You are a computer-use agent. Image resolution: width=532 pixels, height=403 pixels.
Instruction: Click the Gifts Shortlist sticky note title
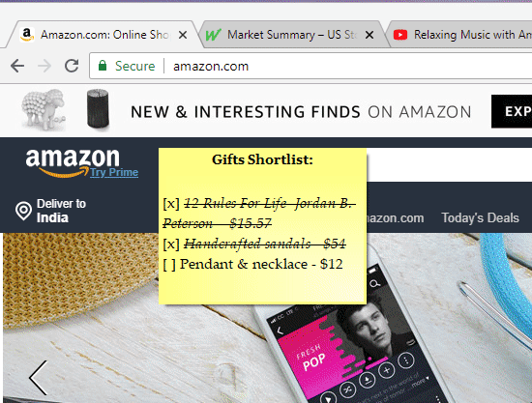pyautogui.click(x=262, y=159)
